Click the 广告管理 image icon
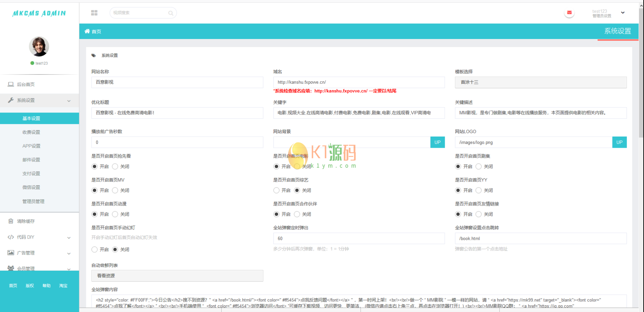 (x=11, y=253)
